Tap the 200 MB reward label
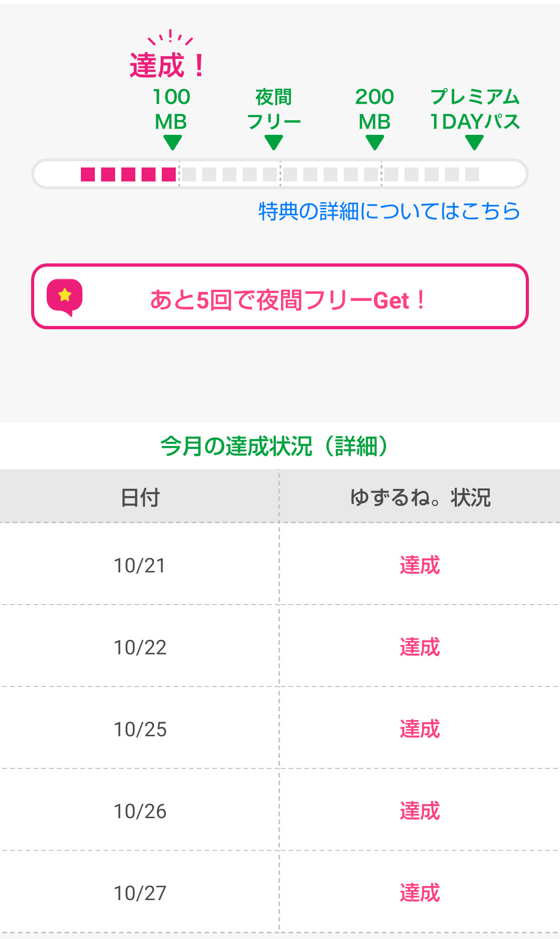This screenshot has width=560, height=939. [x=374, y=109]
